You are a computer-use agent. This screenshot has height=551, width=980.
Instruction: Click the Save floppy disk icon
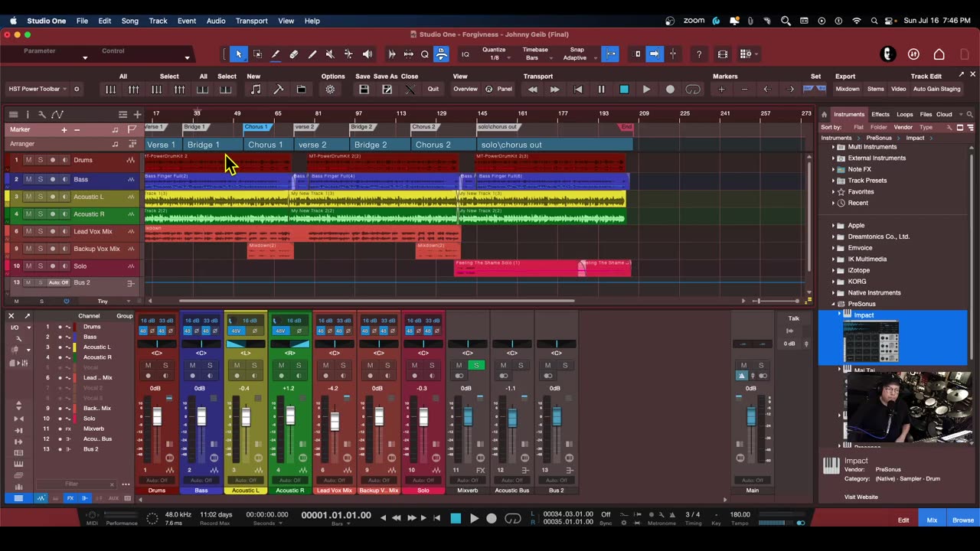click(x=364, y=90)
